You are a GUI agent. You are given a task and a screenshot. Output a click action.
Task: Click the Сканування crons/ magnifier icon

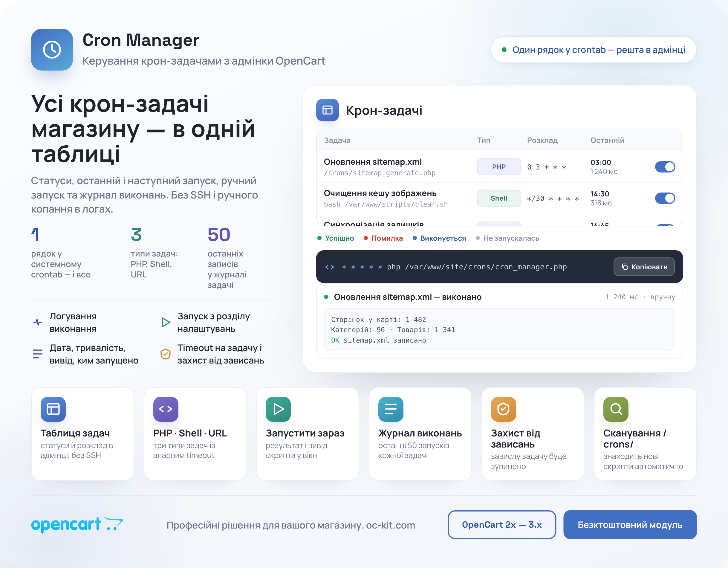tap(616, 409)
